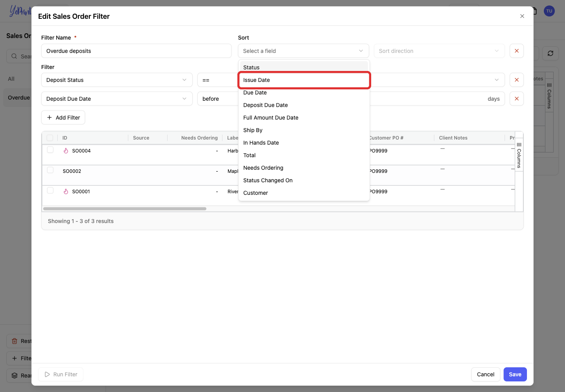
Task: Pick Customer from the sort list
Action: click(x=304, y=193)
